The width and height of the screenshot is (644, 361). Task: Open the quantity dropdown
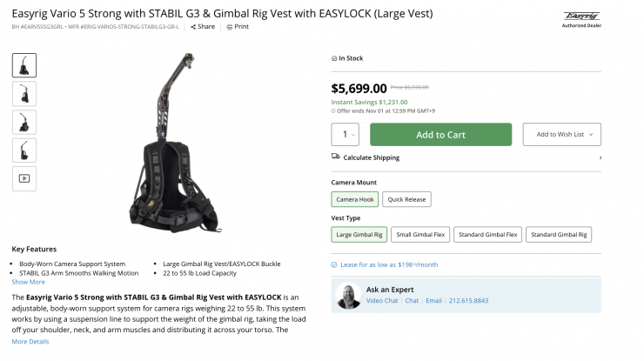346,135
